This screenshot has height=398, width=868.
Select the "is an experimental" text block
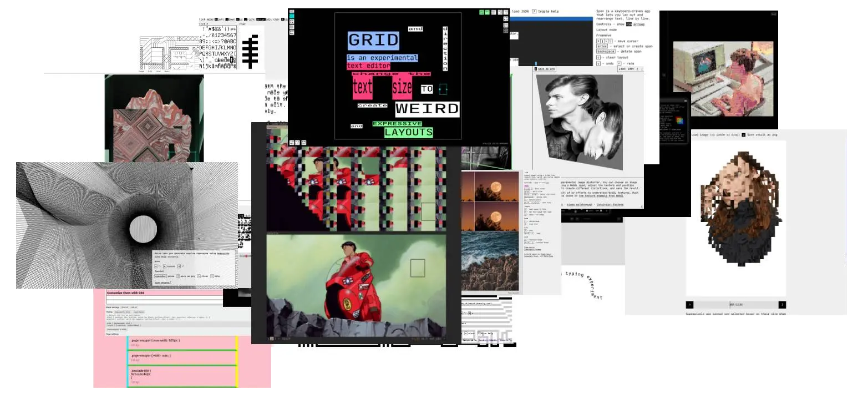click(383, 58)
